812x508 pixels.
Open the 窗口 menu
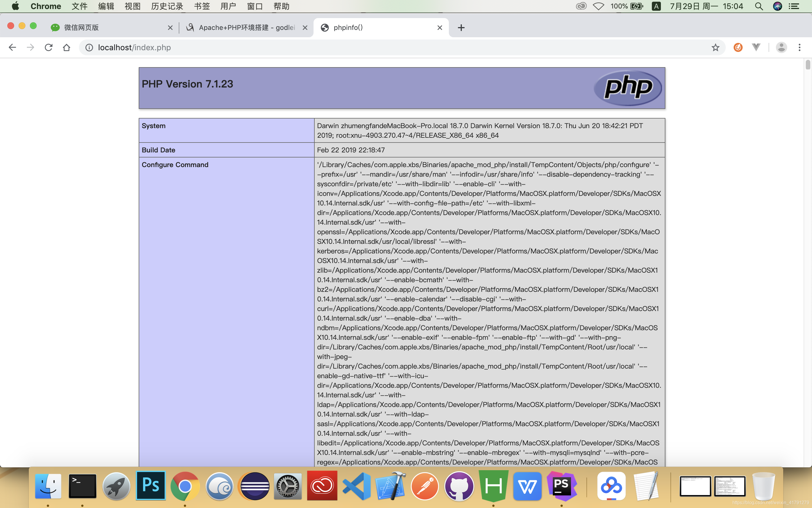point(255,6)
